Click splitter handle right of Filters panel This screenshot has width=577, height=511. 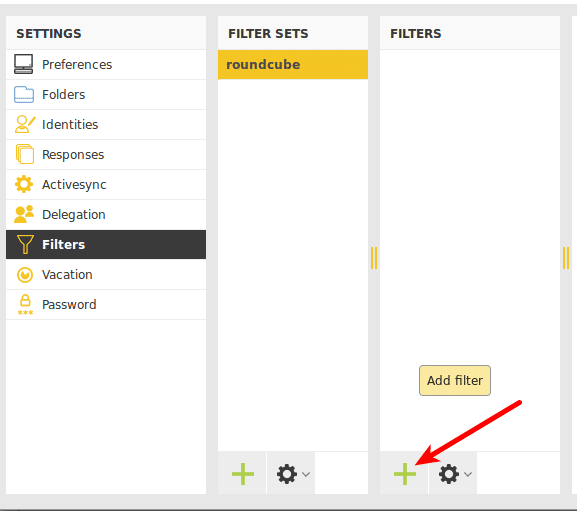click(x=566, y=258)
